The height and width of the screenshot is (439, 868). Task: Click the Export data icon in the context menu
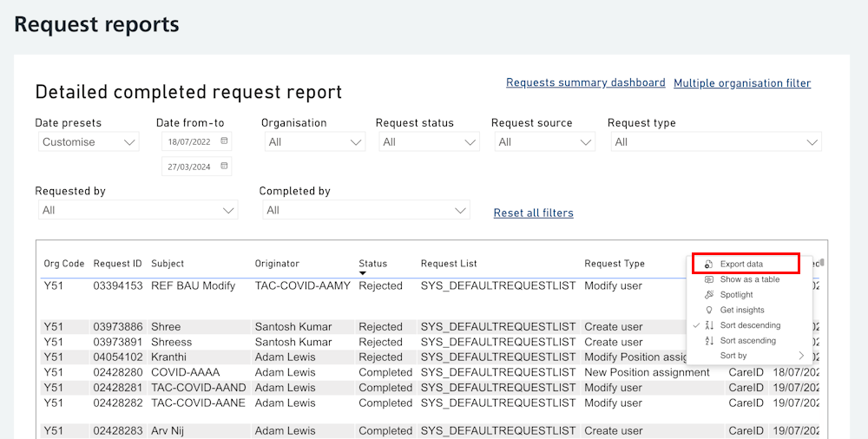[x=708, y=265]
